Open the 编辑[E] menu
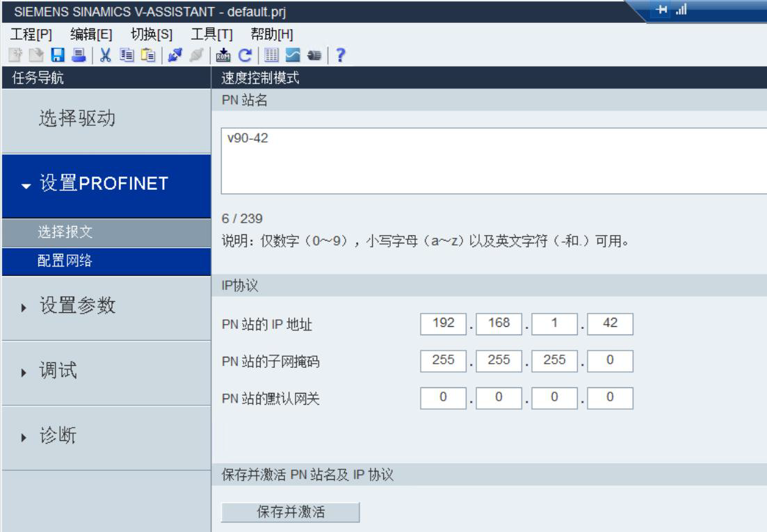This screenshot has width=767, height=532. [91, 34]
